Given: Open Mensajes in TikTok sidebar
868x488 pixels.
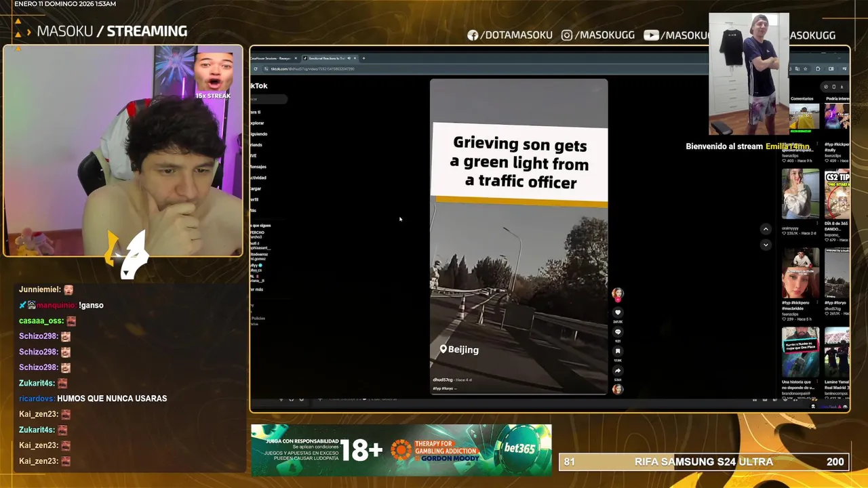Looking at the screenshot, I should [258, 167].
